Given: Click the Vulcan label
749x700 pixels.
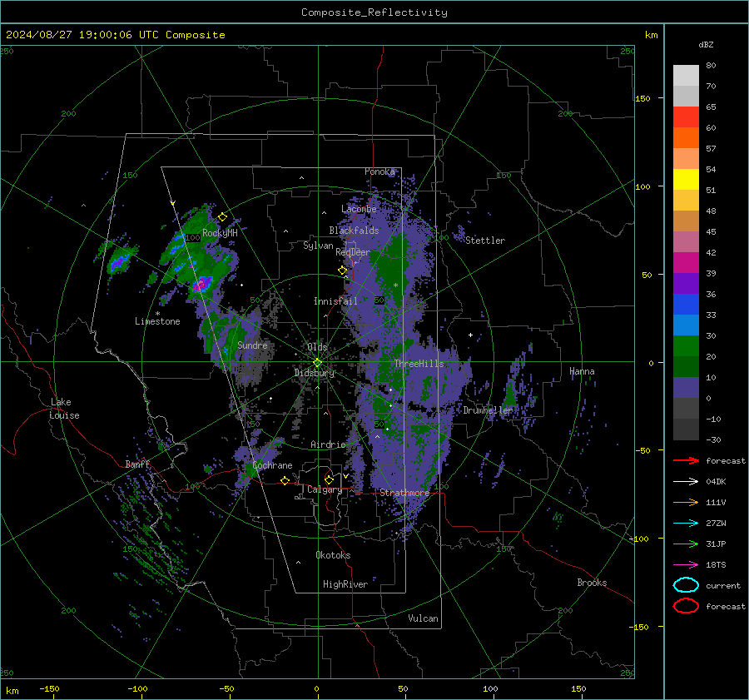Looking at the screenshot, I should [x=423, y=618].
